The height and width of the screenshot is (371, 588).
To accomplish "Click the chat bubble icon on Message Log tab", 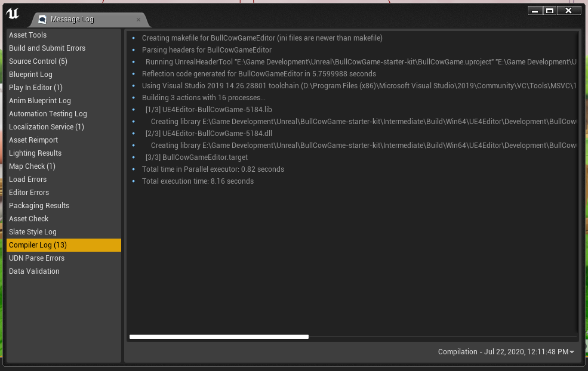I will click(x=42, y=19).
